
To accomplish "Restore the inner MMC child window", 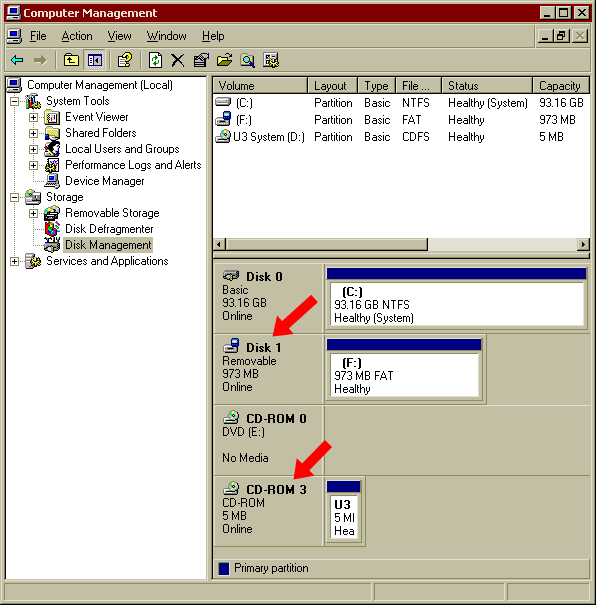I will click(561, 37).
